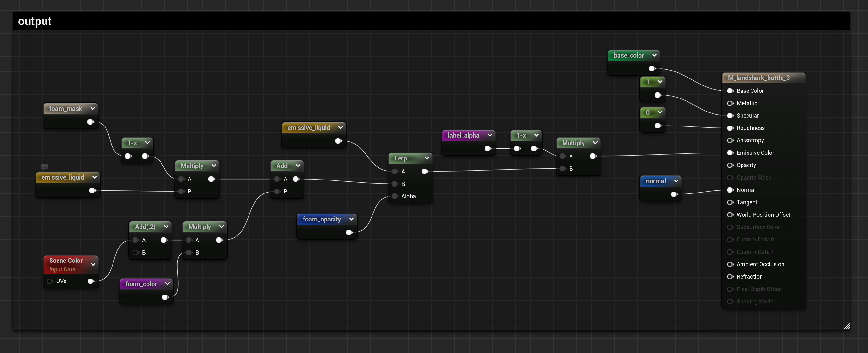This screenshot has width=868, height=353.
Task: Click the Opacity input pin on material
Action: tap(730, 165)
